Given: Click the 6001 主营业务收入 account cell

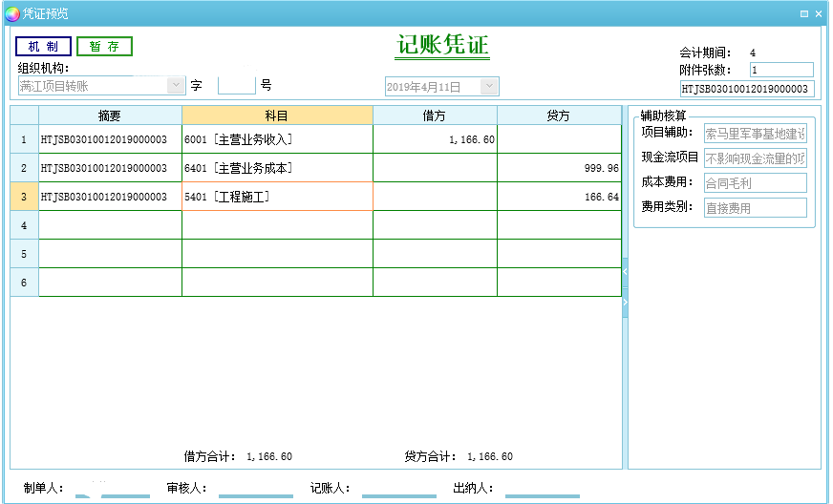Looking at the screenshot, I should coord(277,139).
